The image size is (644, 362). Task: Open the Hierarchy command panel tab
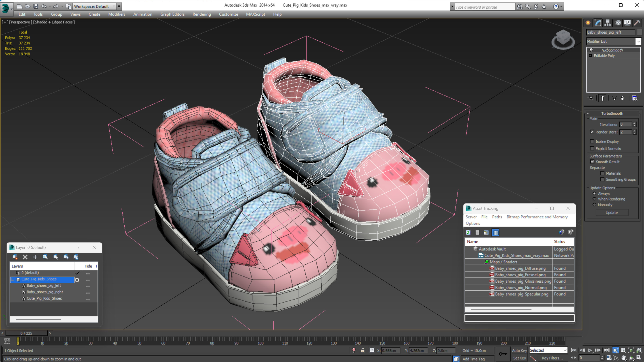click(x=607, y=23)
